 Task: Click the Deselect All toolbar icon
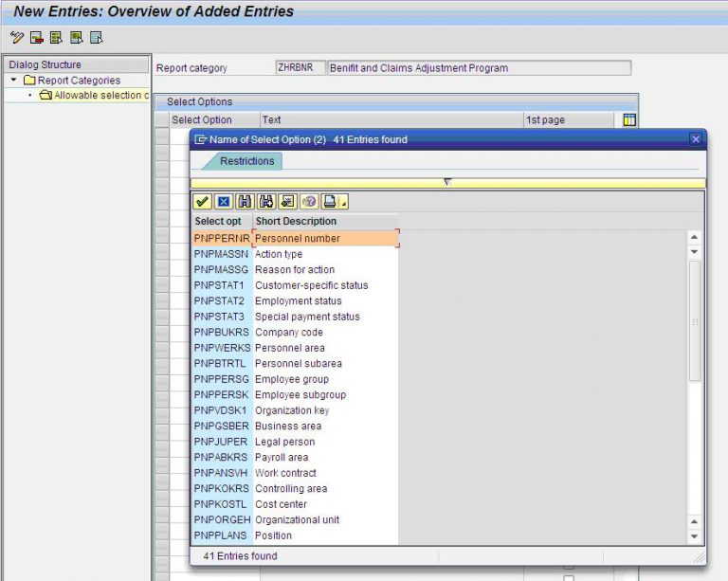(x=97, y=38)
